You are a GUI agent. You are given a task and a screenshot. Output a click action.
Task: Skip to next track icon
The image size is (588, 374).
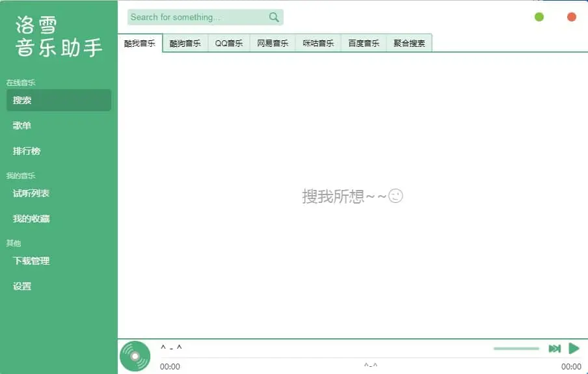555,349
